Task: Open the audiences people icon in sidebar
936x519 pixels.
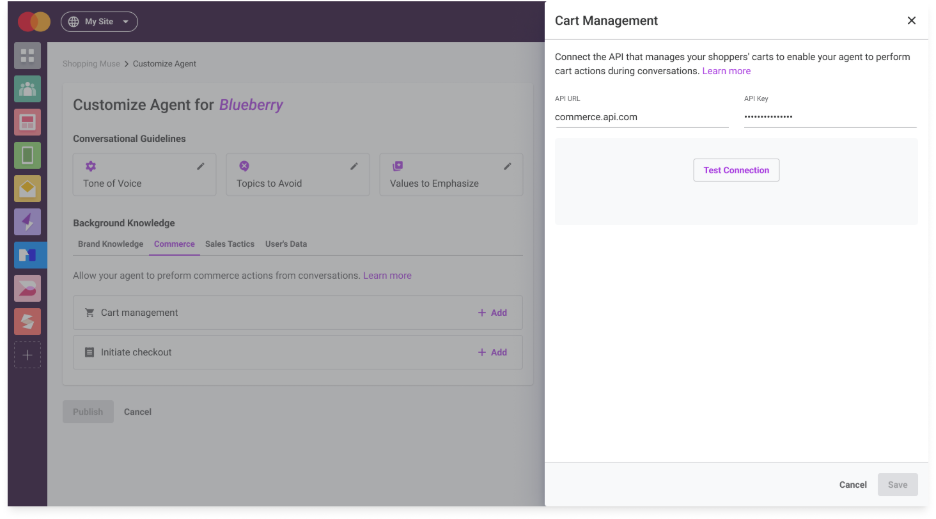Action: coord(27,90)
